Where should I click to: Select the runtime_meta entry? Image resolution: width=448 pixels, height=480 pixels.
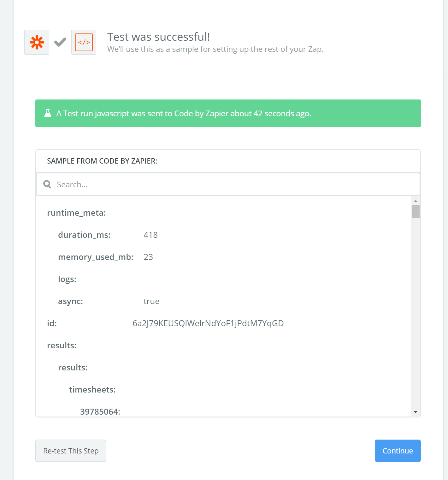pyautogui.click(x=76, y=213)
